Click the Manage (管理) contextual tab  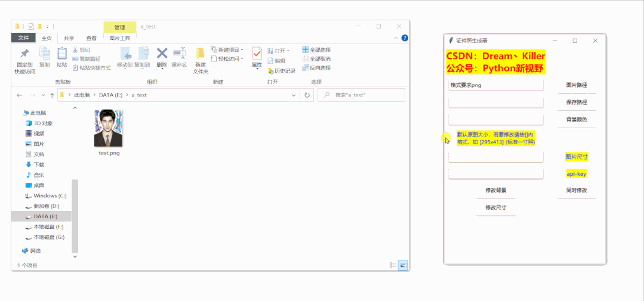[x=119, y=27]
